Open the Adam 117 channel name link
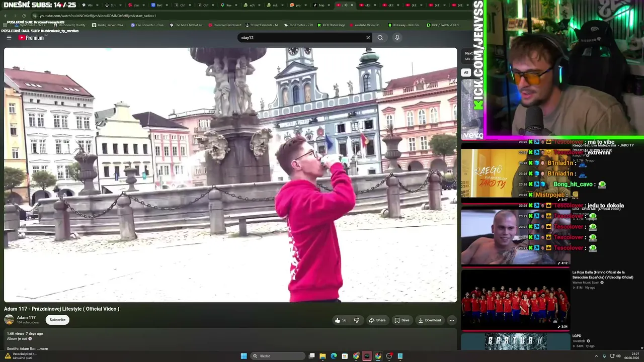This screenshot has height=362, width=644. [x=26, y=318]
